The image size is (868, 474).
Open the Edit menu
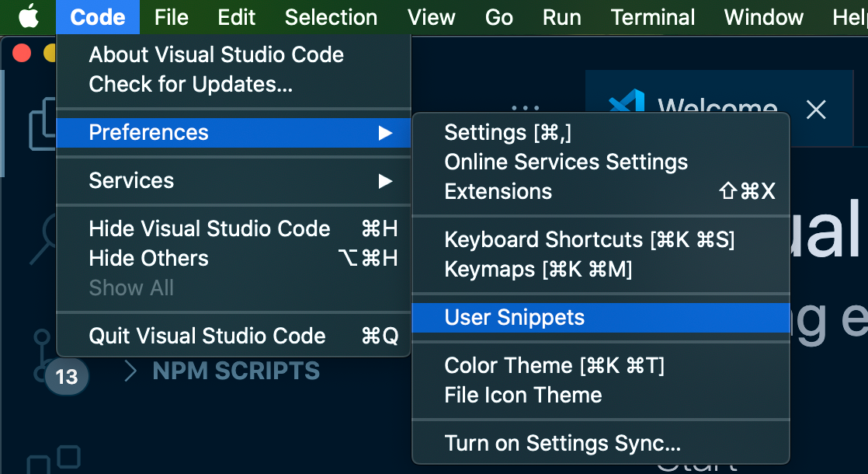(236, 17)
